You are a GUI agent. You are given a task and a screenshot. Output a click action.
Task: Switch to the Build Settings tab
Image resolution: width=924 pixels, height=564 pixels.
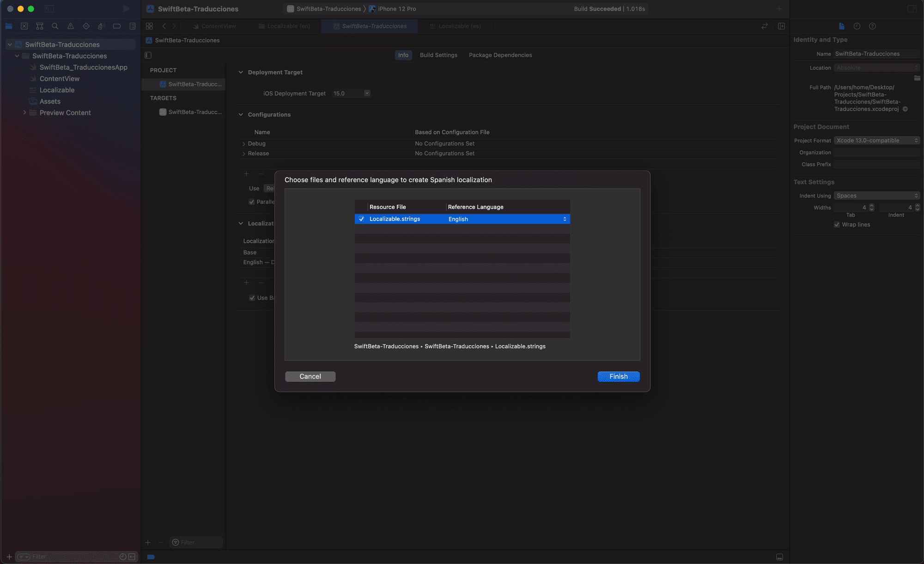pyautogui.click(x=438, y=55)
